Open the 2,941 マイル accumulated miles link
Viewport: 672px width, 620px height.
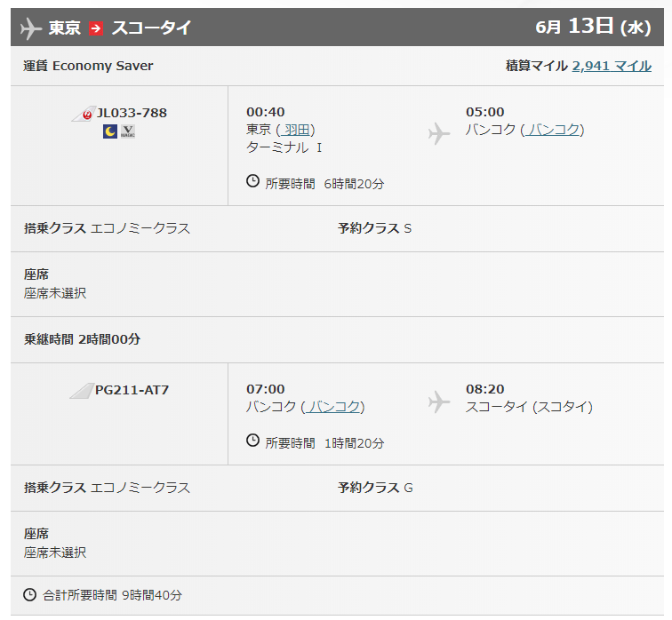(x=612, y=66)
